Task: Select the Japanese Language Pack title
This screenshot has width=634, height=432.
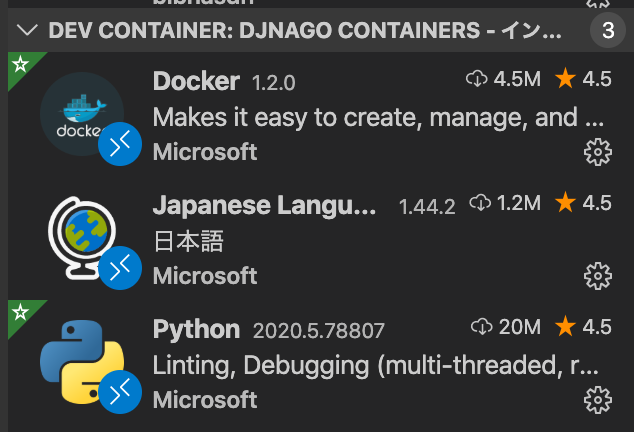Action: click(264, 205)
